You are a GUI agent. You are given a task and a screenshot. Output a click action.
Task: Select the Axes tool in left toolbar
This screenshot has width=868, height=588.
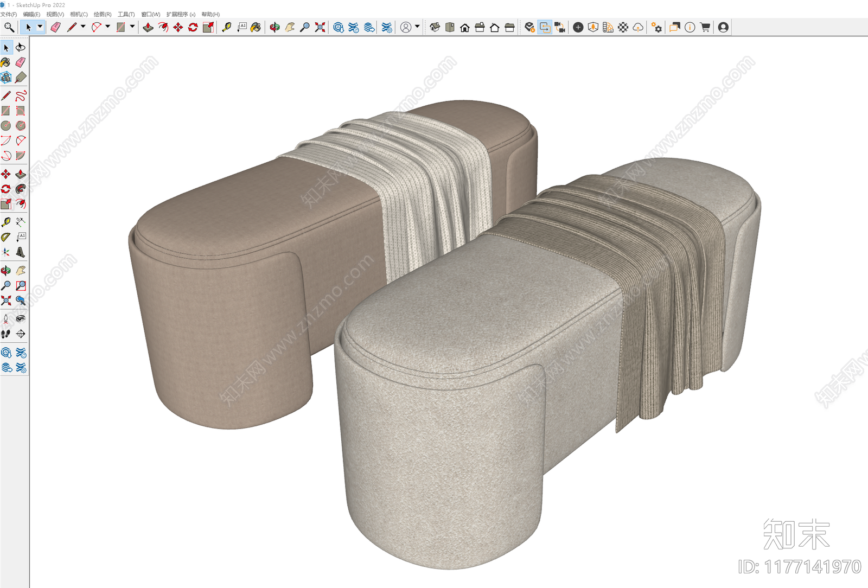(x=7, y=252)
